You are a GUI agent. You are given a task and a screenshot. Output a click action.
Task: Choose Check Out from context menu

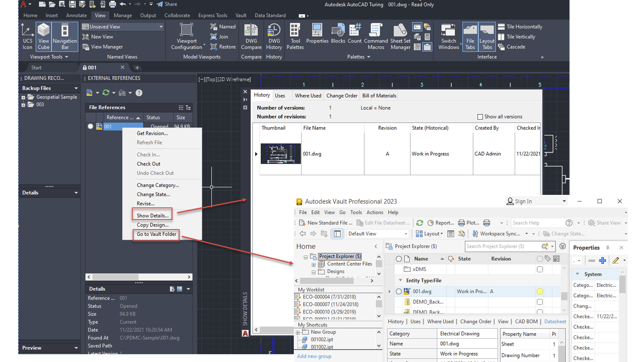[x=149, y=164]
